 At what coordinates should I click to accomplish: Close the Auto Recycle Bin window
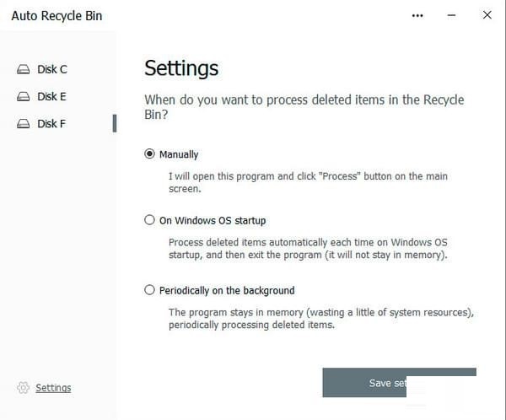point(487,15)
